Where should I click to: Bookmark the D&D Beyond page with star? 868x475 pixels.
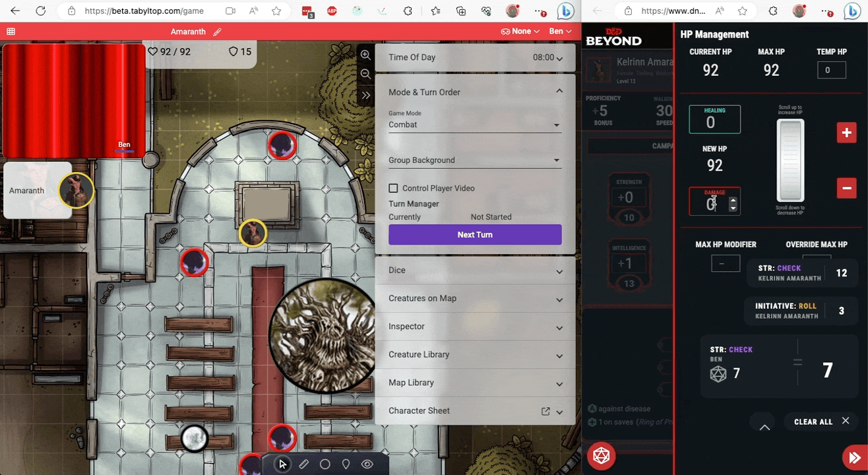click(x=743, y=11)
